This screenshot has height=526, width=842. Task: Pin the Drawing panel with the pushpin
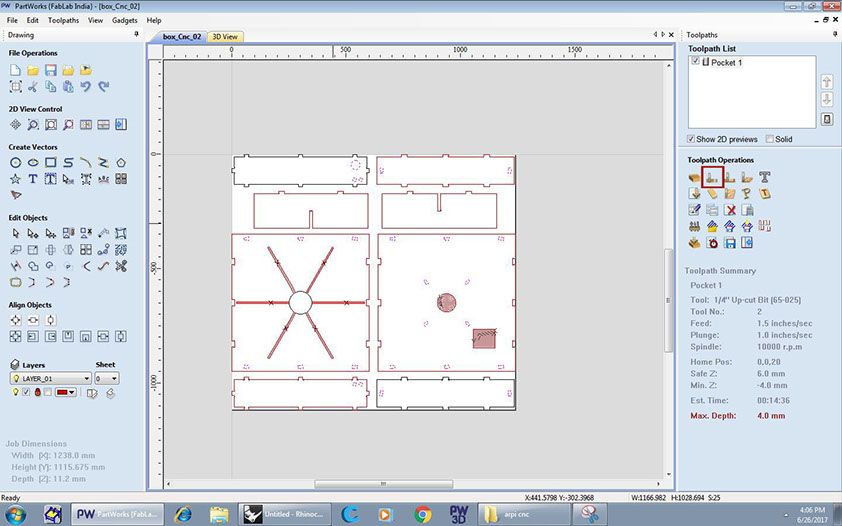[136, 34]
